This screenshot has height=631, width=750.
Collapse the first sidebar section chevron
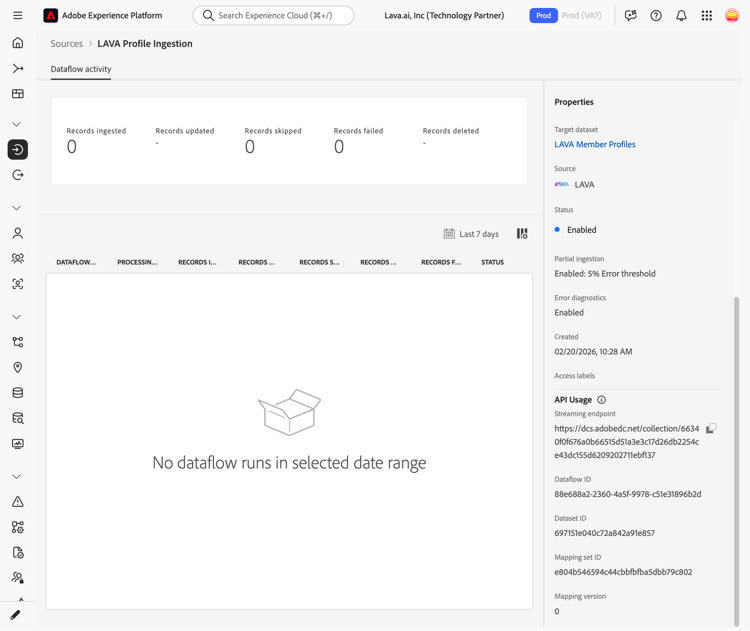pos(17,124)
